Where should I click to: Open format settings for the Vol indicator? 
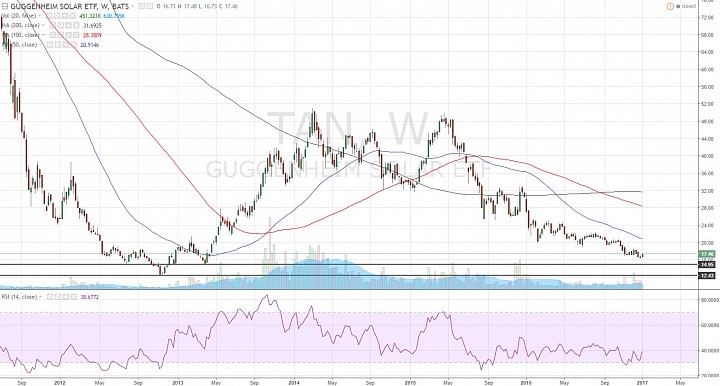pos(57,16)
